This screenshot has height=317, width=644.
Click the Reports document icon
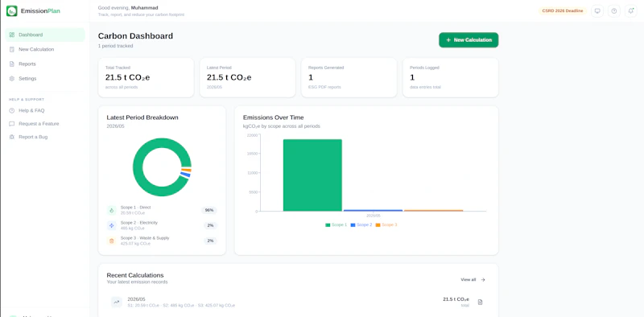(11, 64)
